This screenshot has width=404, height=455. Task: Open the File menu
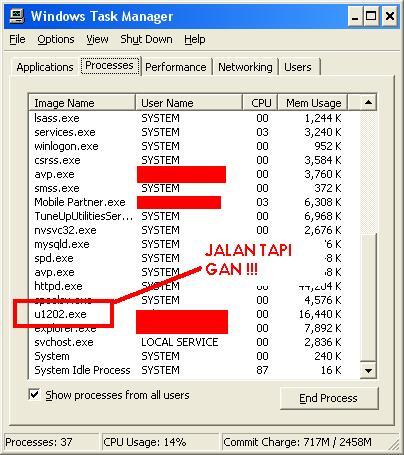click(x=17, y=39)
